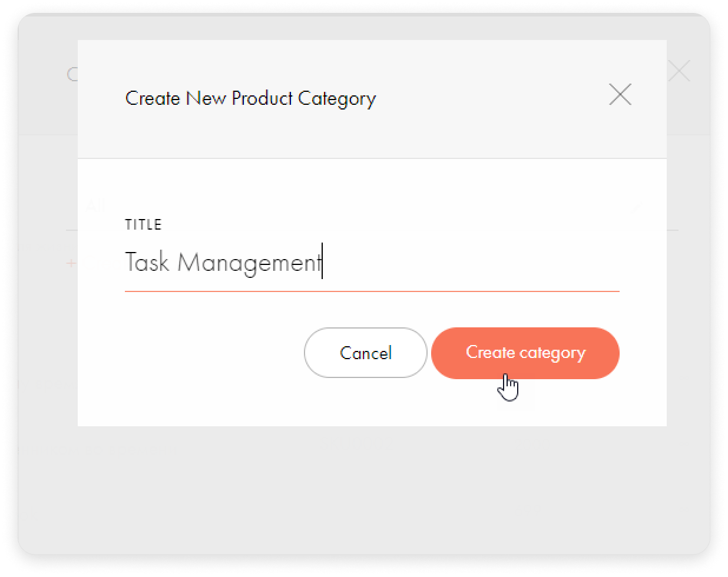Click the word category on the orange button

coord(552,353)
